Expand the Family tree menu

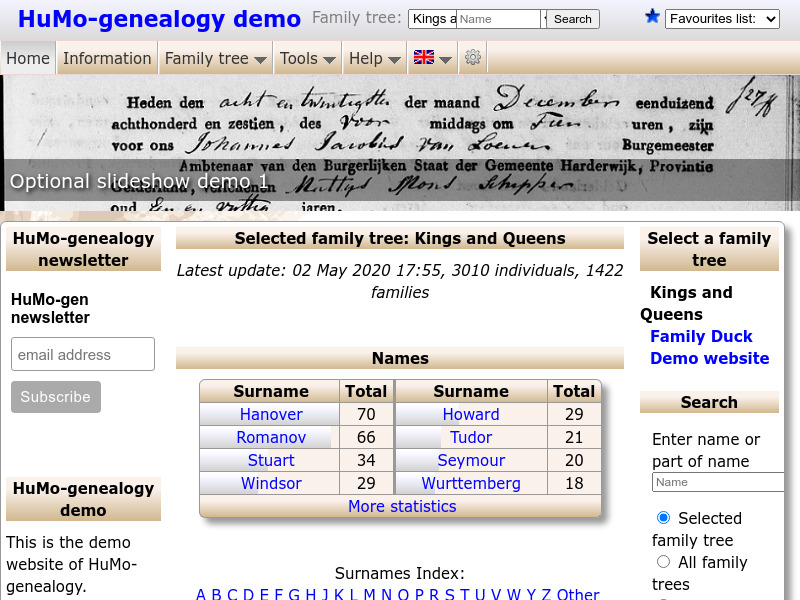coord(215,58)
